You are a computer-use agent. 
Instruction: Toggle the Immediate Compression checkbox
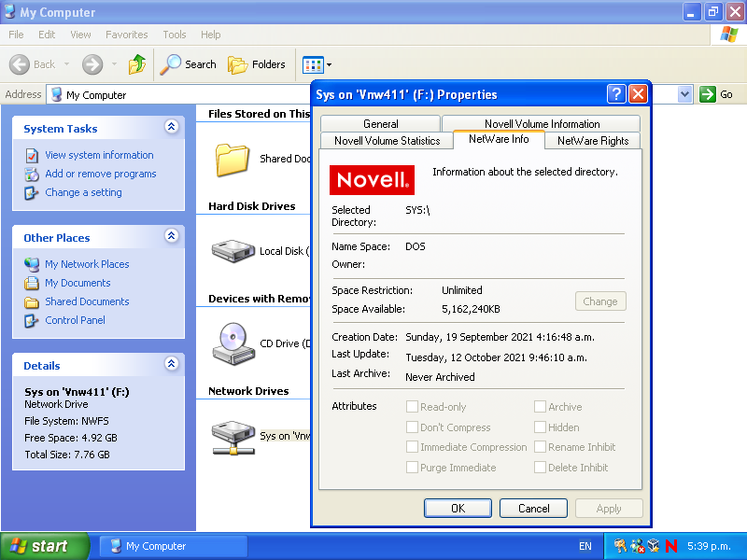(x=412, y=447)
